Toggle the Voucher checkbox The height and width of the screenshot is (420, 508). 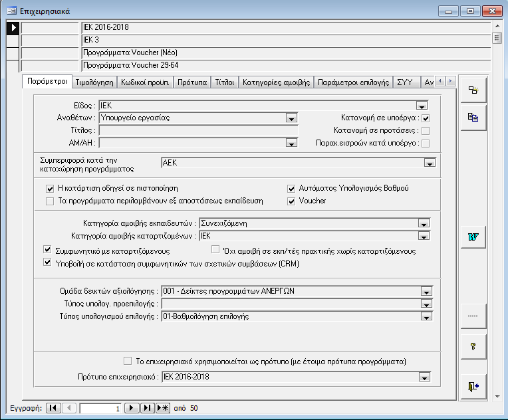click(x=291, y=201)
